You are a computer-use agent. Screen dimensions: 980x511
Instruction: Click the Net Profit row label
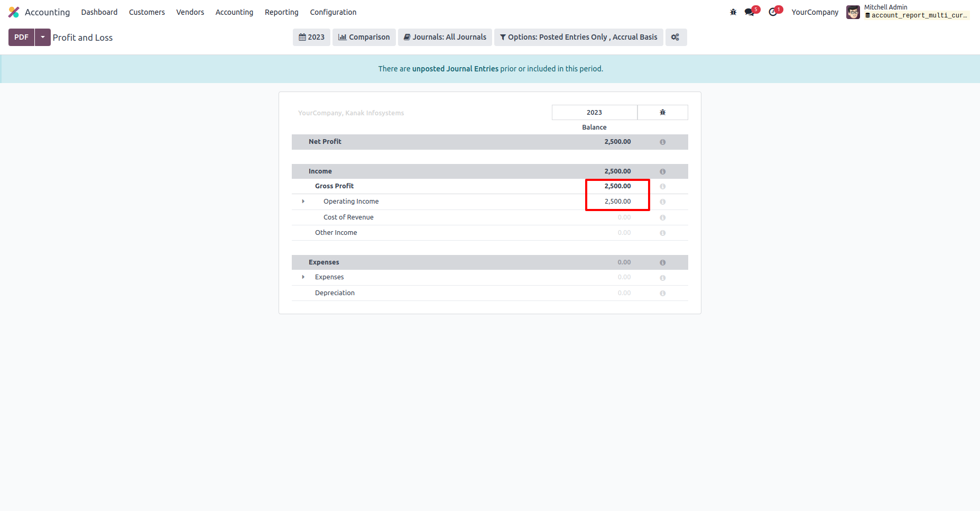click(x=325, y=142)
